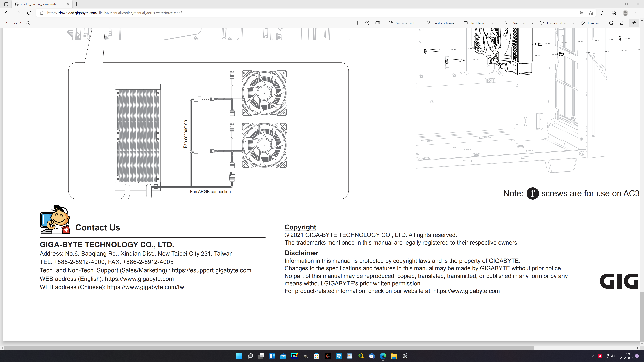Toggle the Laut vorlesen read aloud
The height and width of the screenshot is (362, 644).
pos(440,23)
